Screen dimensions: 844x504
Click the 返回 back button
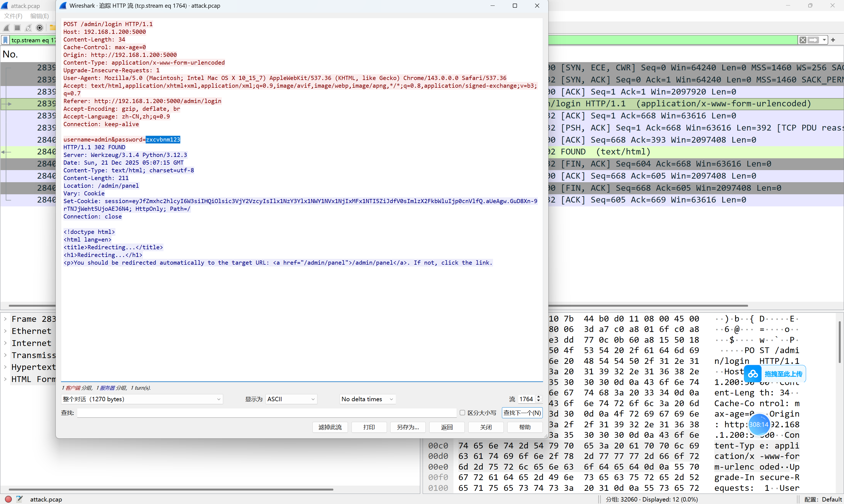pos(447,427)
